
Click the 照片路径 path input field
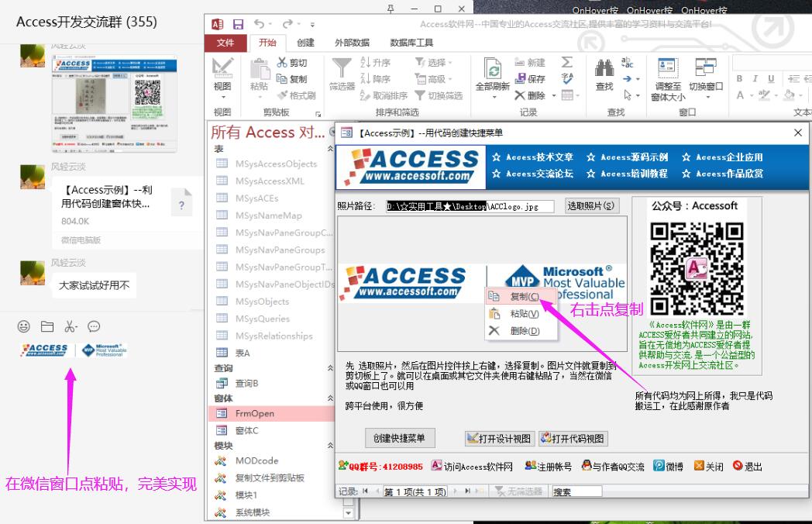(470, 206)
